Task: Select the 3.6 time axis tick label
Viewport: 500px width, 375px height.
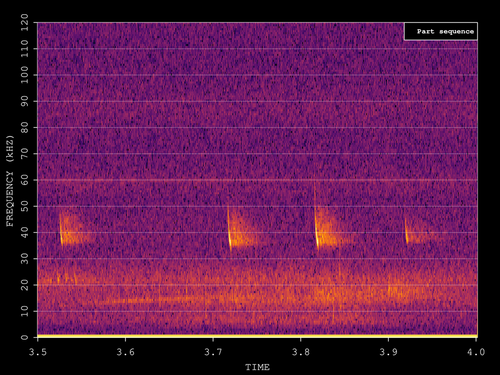Action: (x=125, y=352)
